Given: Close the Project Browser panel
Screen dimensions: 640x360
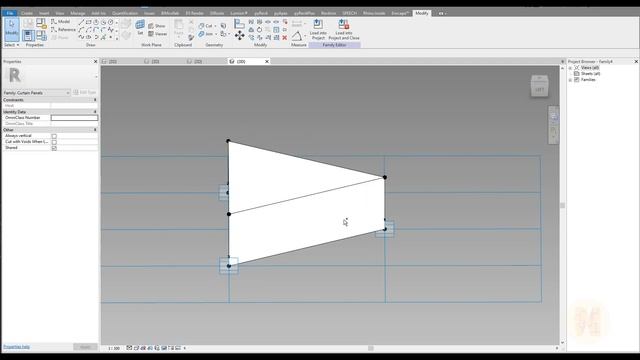Looking at the screenshot, I should pos(636,62).
